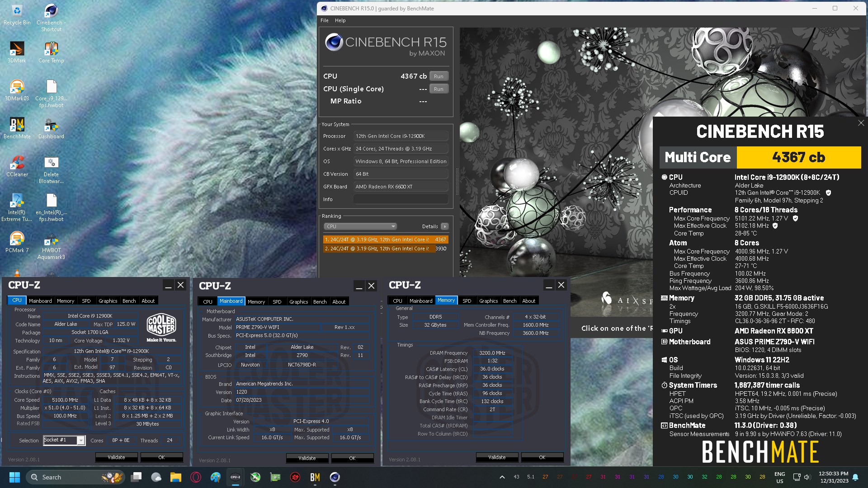This screenshot has width=868, height=488.
Task: Select the CCleaner desktop icon
Action: [x=17, y=166]
